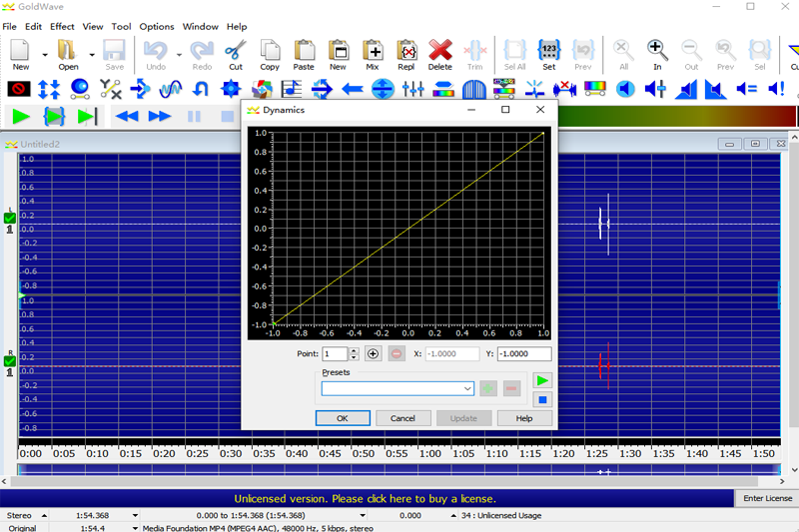Viewport: 799px width, 532px height.
Task: Click the add point plus button
Action: pyautogui.click(x=373, y=353)
